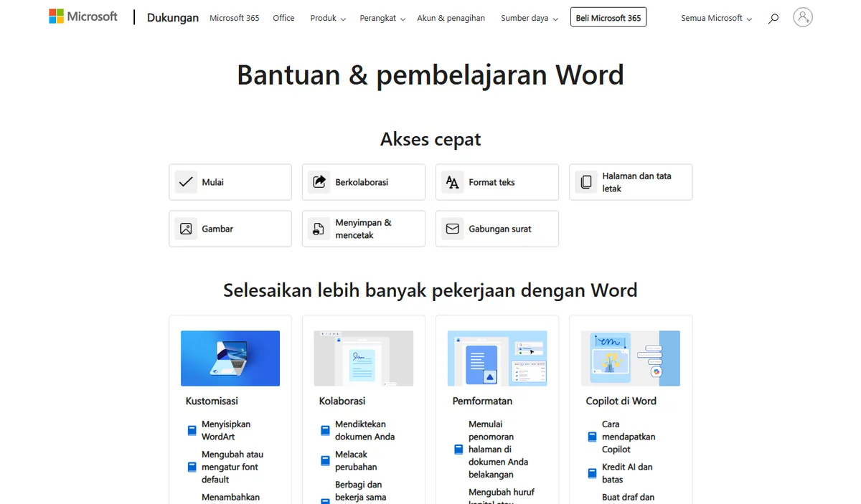Click the page icon beside Halaman dan tata letak
Viewport: 861px width, 504px height.
[x=586, y=182]
